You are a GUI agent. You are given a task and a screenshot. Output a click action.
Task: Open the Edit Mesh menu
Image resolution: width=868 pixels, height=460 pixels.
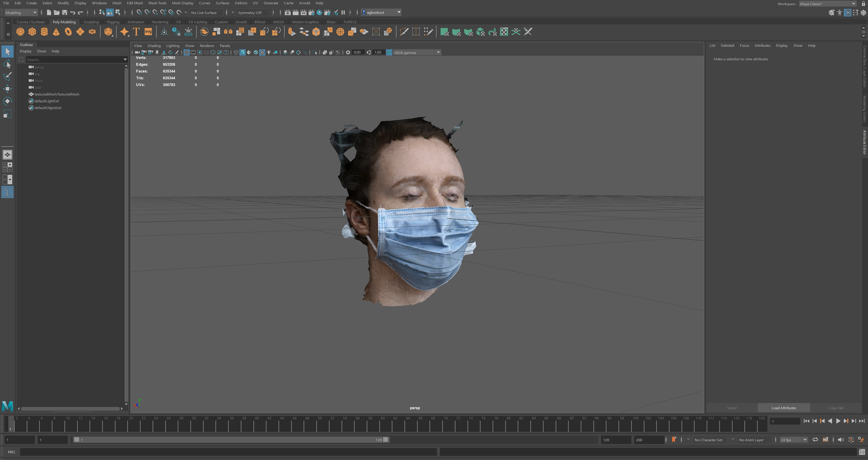point(135,3)
